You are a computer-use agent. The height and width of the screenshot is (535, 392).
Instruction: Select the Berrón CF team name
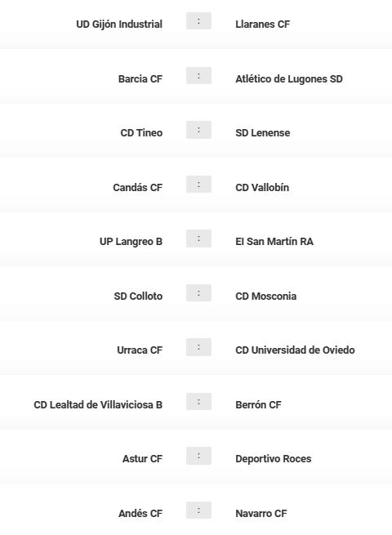258,404
